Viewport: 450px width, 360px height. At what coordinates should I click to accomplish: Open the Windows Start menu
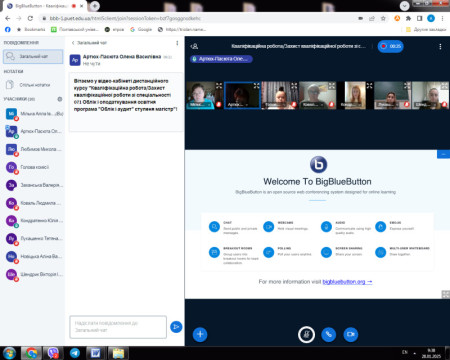[9, 353]
